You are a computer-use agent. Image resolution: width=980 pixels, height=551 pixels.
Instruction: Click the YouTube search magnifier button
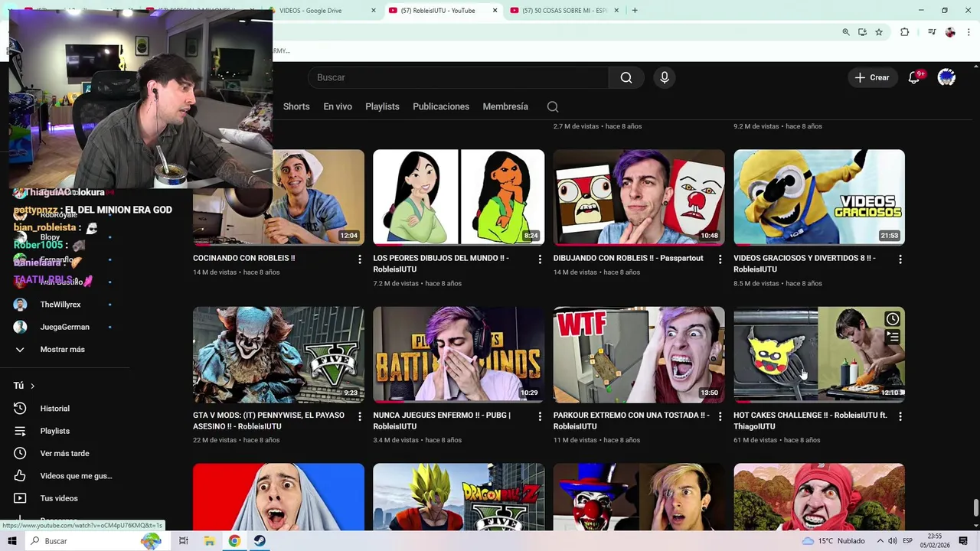tap(626, 77)
